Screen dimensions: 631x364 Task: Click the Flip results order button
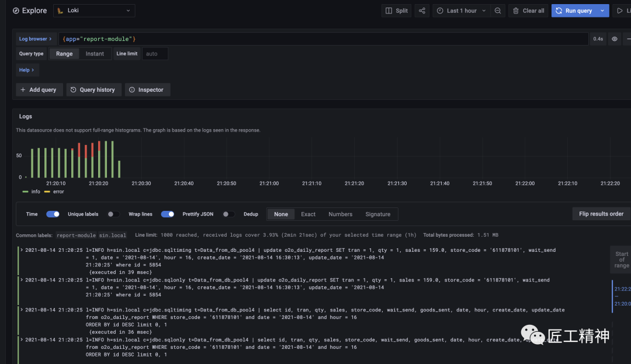tap(601, 214)
